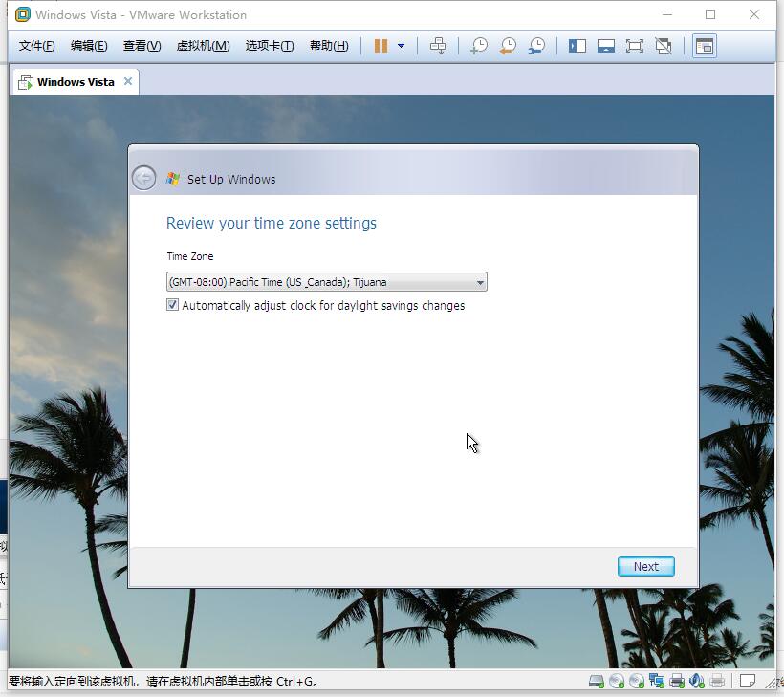Open the Time Zone dropdown list
Viewport: 784px width, 697px height.
326,281
